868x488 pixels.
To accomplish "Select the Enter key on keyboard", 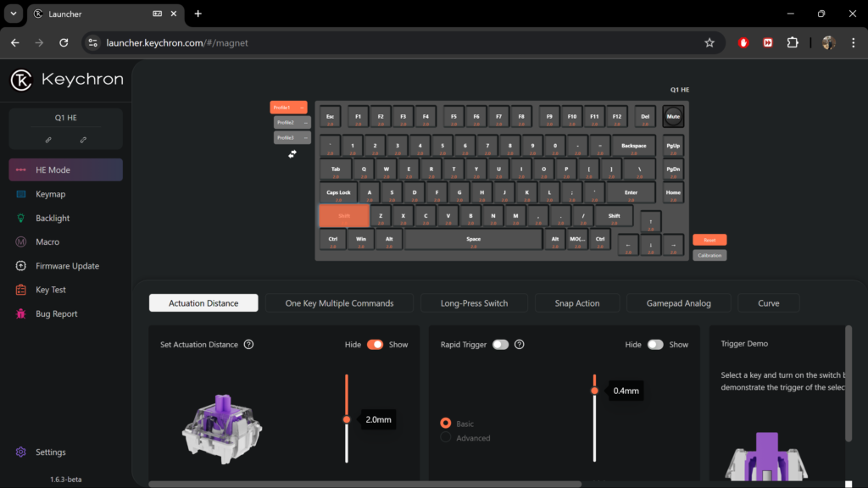I will pos(631,193).
